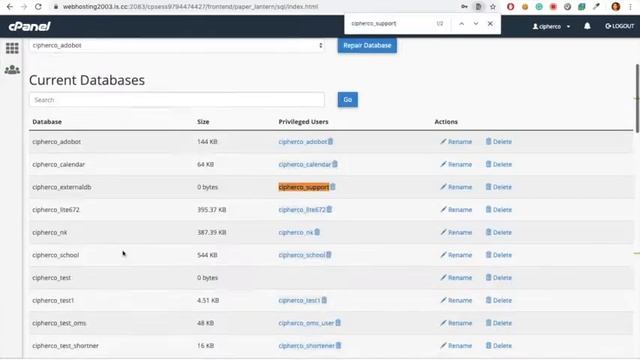Delete the cipherco_school database
640x360 pixels.
pos(498,255)
